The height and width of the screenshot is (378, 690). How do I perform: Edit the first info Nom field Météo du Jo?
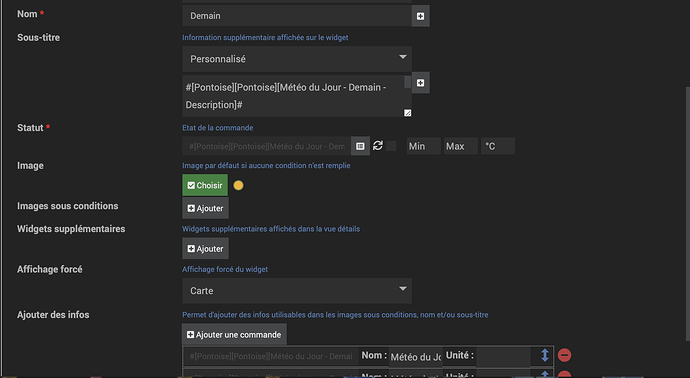pyautogui.click(x=415, y=357)
